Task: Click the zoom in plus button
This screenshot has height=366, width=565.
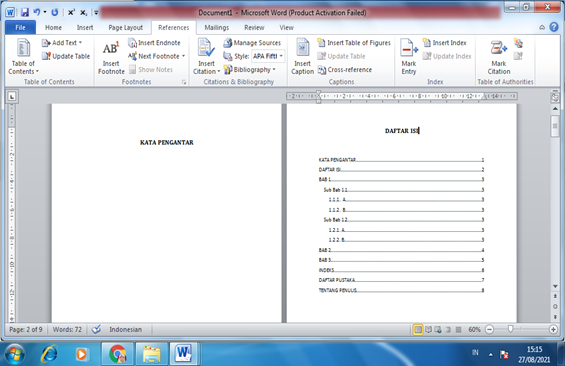Action: [553, 329]
